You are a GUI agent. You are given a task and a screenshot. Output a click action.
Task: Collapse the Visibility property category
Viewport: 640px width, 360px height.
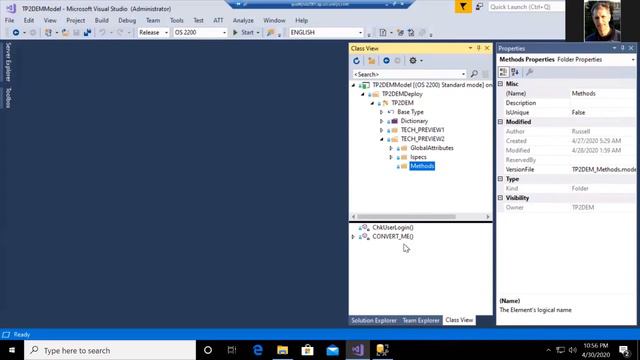click(x=501, y=198)
